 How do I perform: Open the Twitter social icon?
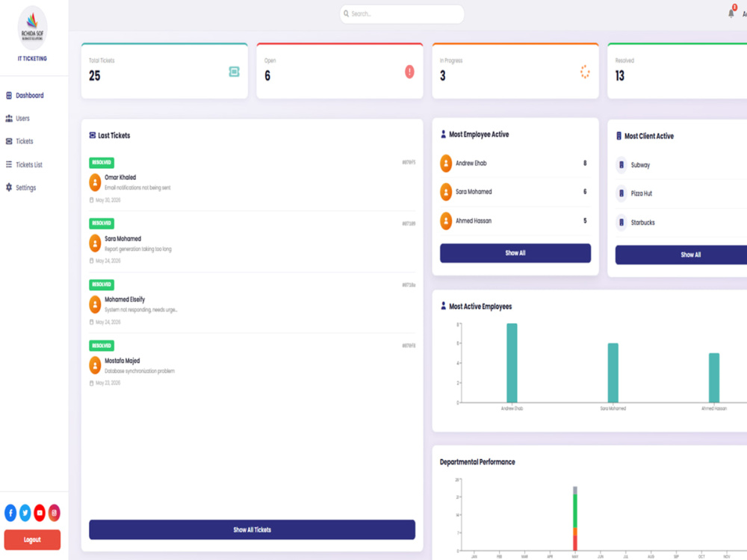point(25,513)
